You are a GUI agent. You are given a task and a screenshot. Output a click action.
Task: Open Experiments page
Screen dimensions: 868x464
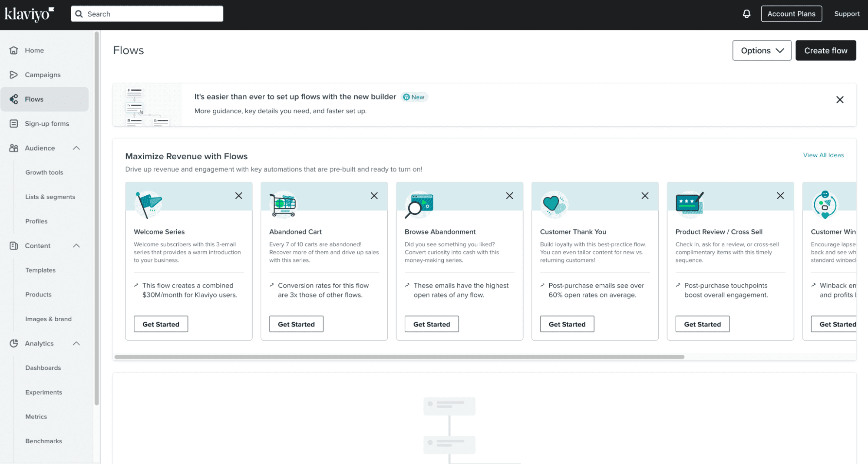44,392
